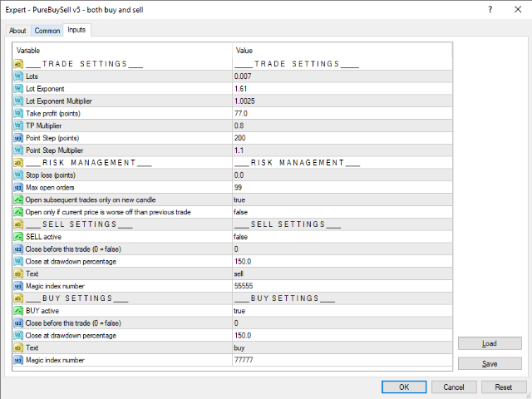The image size is (532, 399).
Task: Click the integer icon beside Point Step (points)
Action: (18, 138)
